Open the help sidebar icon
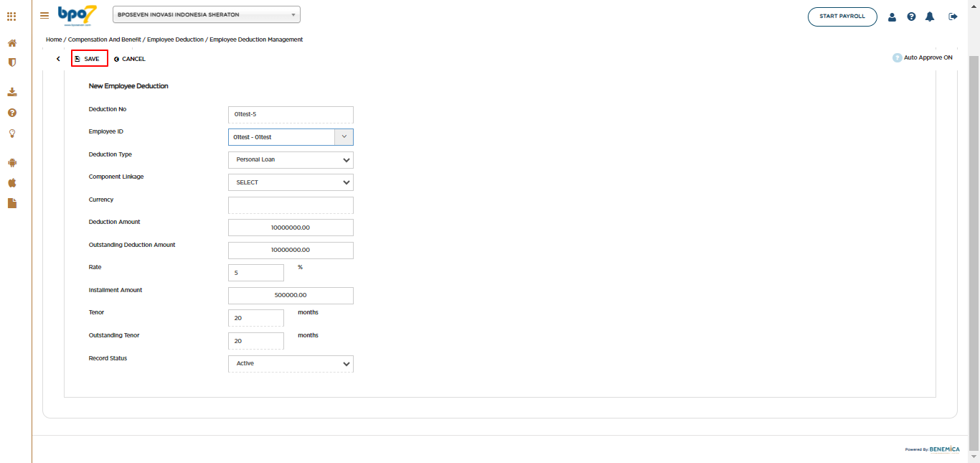This screenshot has width=980, height=463. point(12,113)
